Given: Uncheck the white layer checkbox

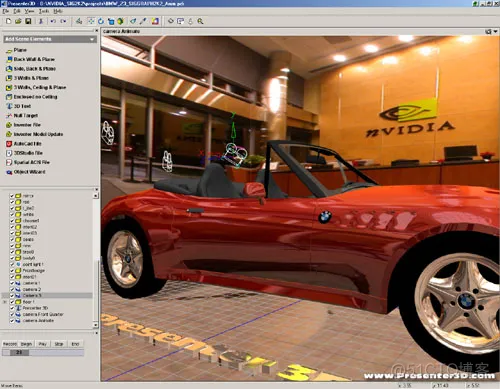Looking at the screenshot, I should 12,214.
